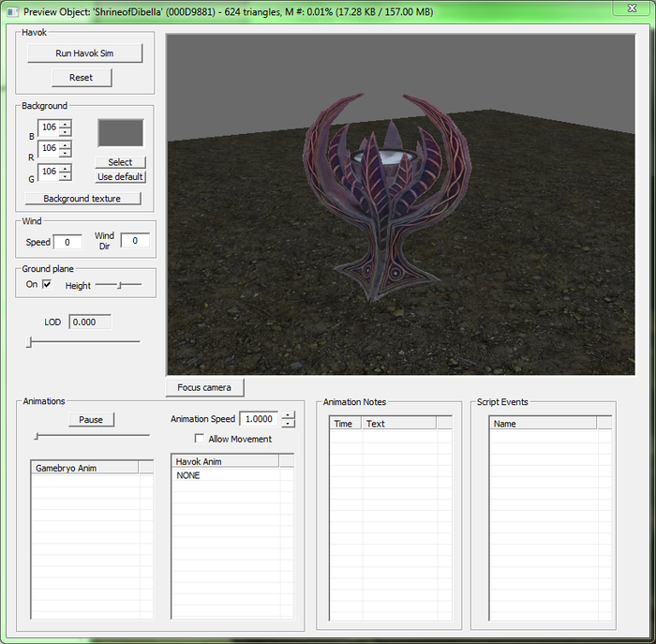Click the Name column header in Script Events
Viewport: 656px width, 644px height.
[x=543, y=424]
